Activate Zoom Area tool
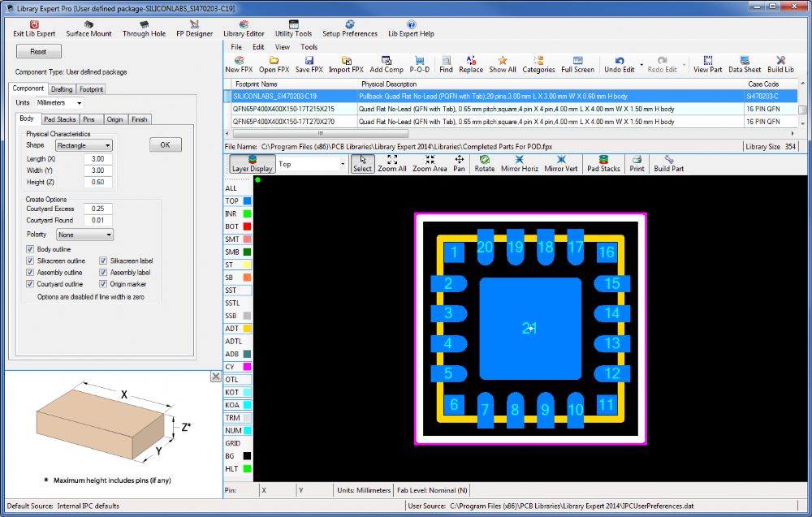The width and height of the screenshot is (812, 517). [430, 163]
